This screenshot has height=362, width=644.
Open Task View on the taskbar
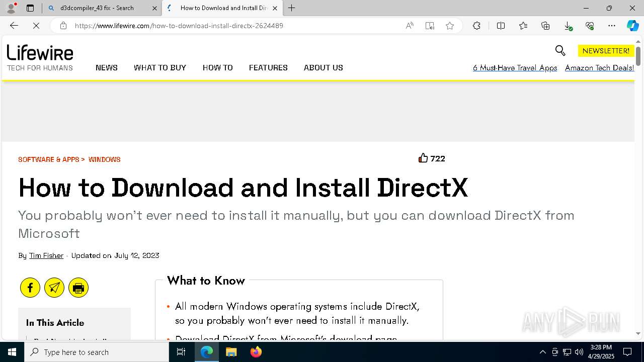[x=181, y=352]
